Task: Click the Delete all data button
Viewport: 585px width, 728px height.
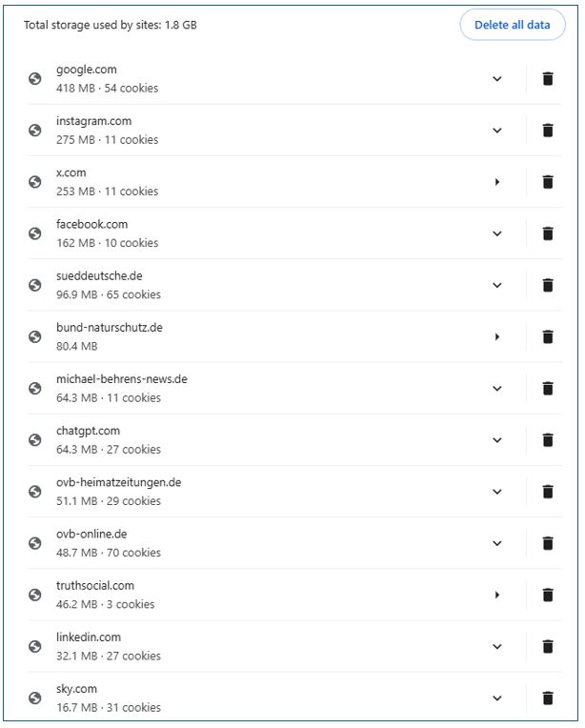Action: pyautogui.click(x=512, y=25)
